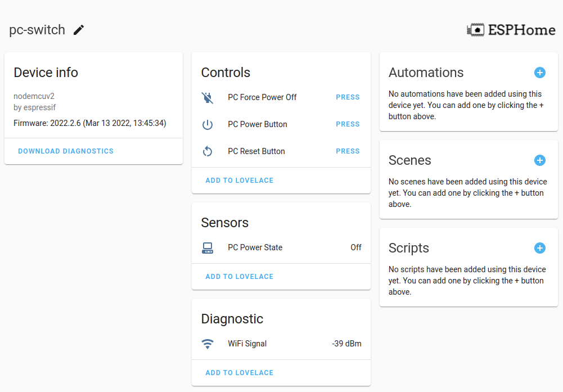Image resolution: width=563 pixels, height=392 pixels.
Task: Open the PC Reset Button entity label
Action: (256, 151)
